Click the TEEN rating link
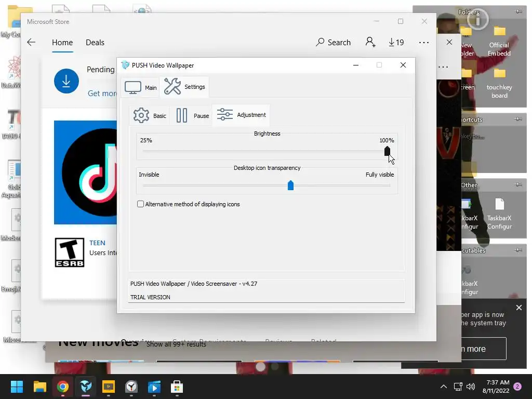The width and height of the screenshot is (532, 399). point(97,243)
